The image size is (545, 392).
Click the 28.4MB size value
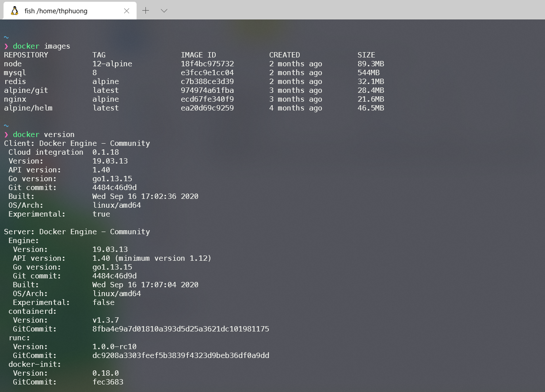[371, 90]
